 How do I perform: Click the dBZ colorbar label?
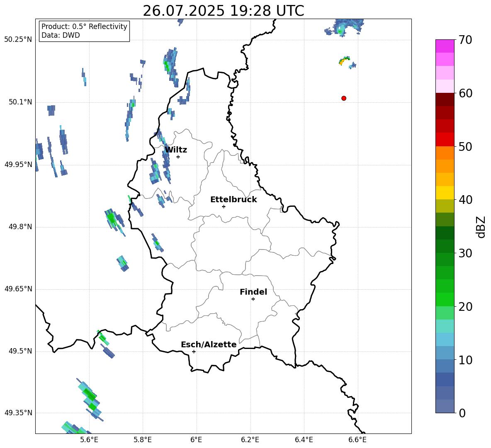pos(480,227)
